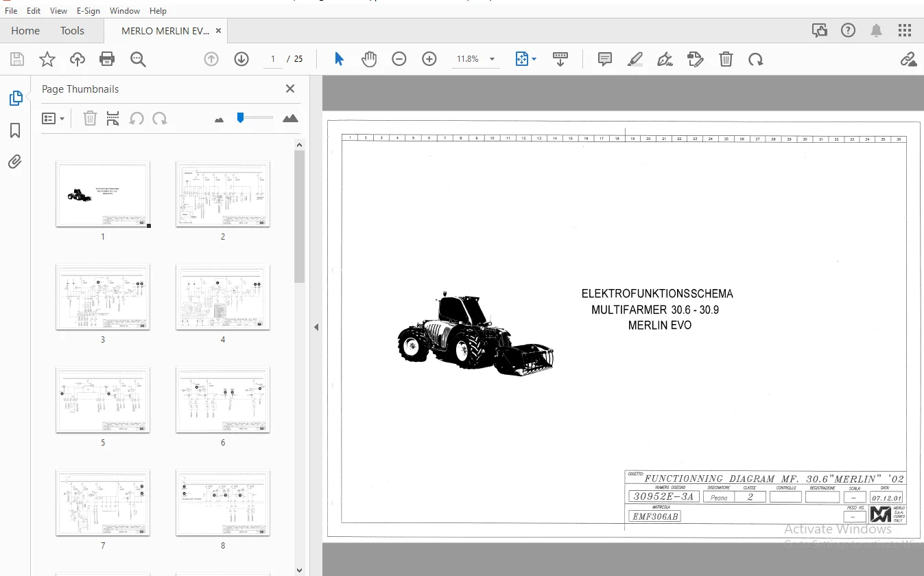Screen dimensions: 924x576
Task: Select page 5 thumbnail
Action: pos(103,400)
